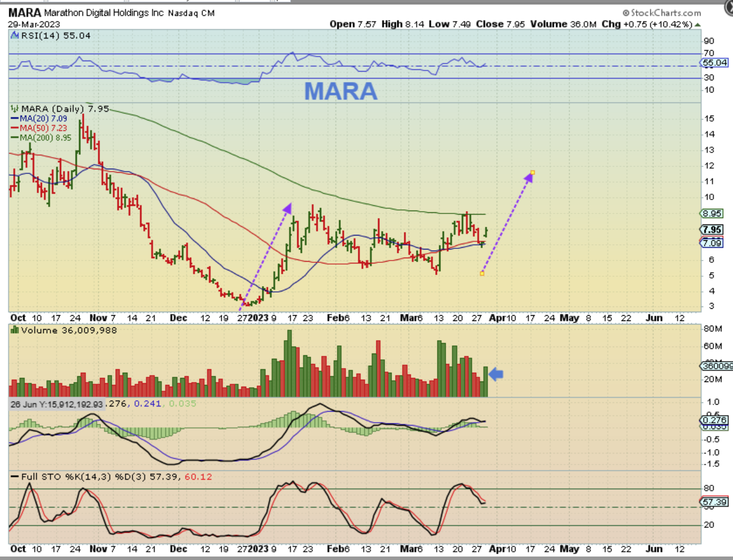
Task: Click the 60M label on volume axis
Action: point(713,346)
